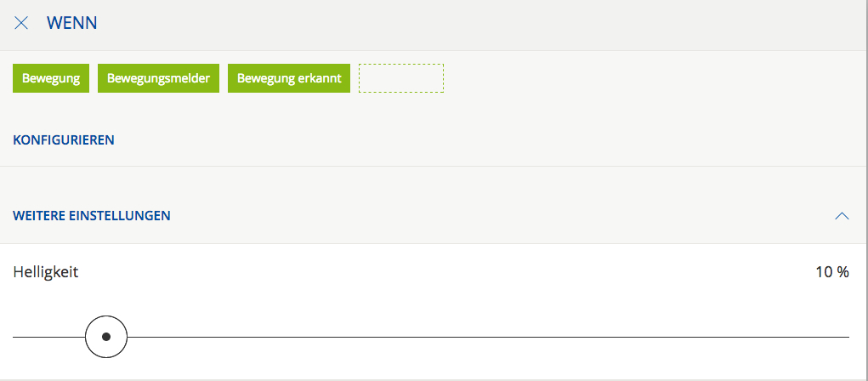The image size is (868, 381).
Task: Click the middle of the Helligkeit slider track
Action: click(431, 337)
